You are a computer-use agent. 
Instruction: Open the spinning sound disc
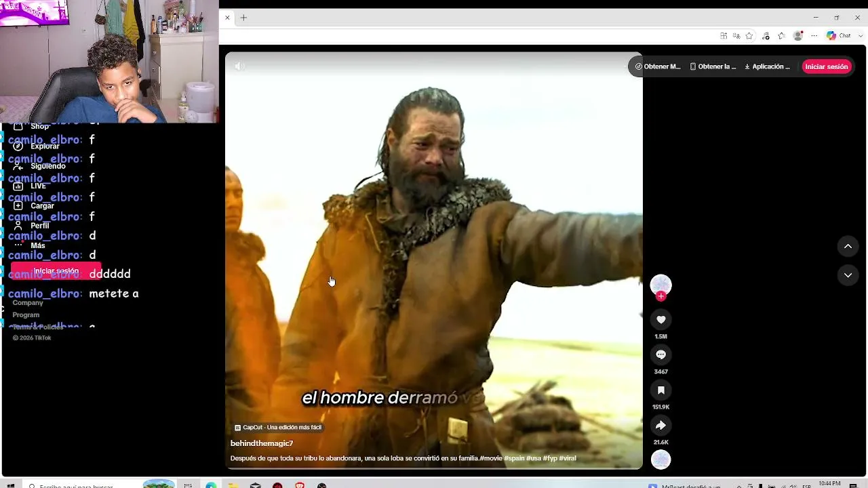pyautogui.click(x=660, y=460)
